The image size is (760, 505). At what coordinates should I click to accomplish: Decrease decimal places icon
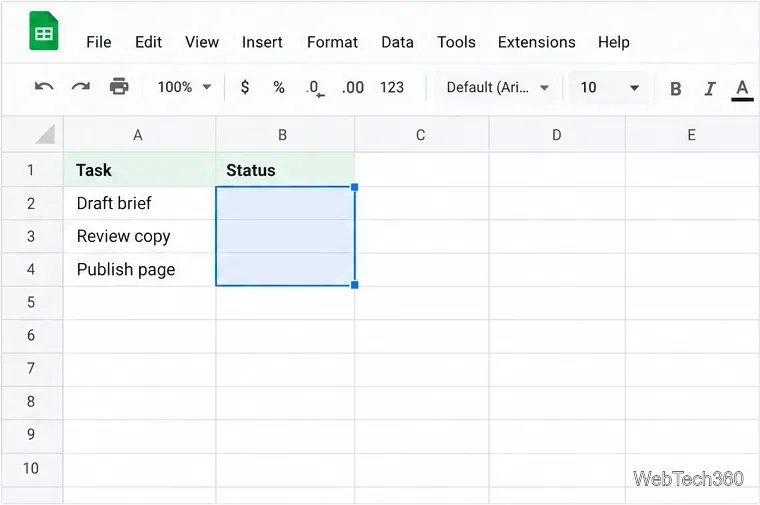tap(315, 88)
